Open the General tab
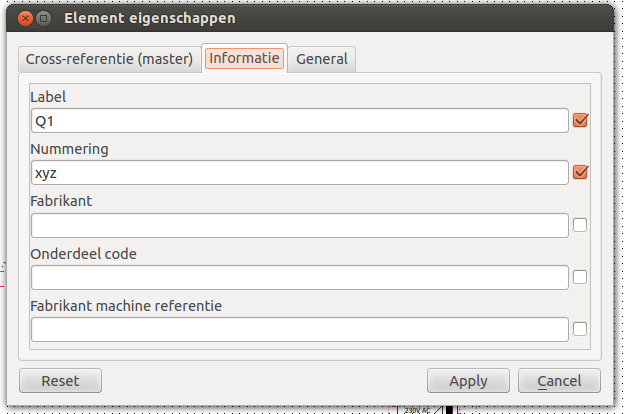 (322, 59)
